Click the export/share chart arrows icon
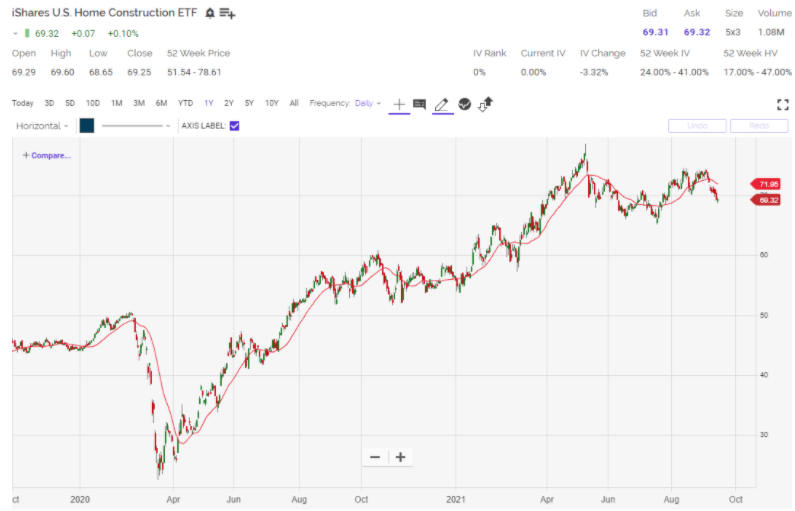795x511 pixels. (486, 104)
